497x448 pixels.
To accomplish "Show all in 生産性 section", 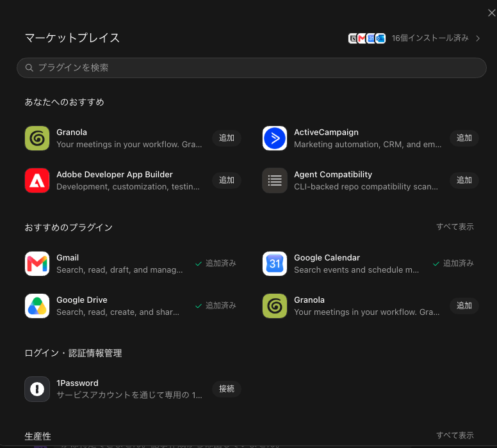I will (455, 436).
